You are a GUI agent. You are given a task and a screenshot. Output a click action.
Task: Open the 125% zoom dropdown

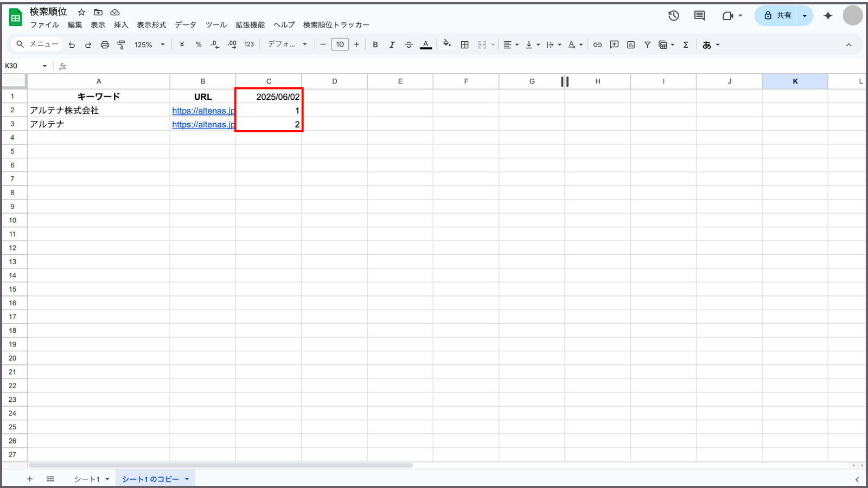[x=150, y=44]
